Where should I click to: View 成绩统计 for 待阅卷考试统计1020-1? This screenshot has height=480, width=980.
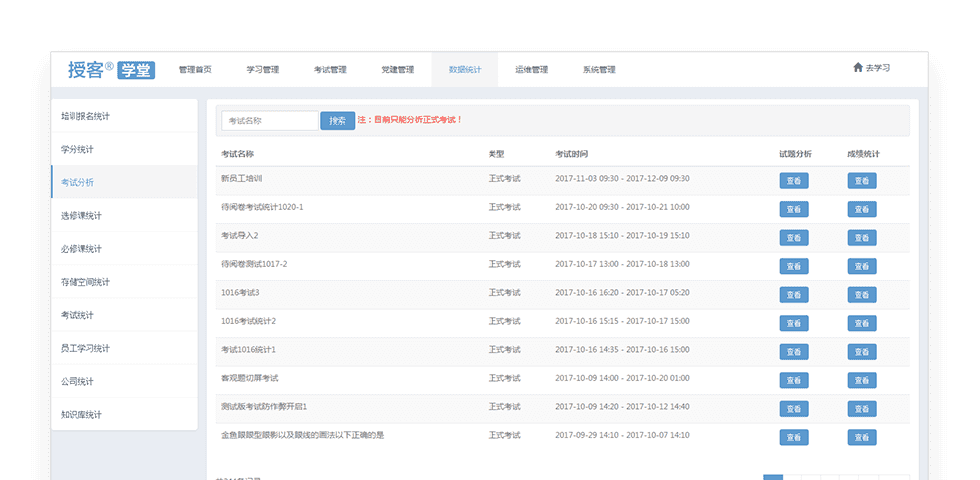tap(862, 209)
